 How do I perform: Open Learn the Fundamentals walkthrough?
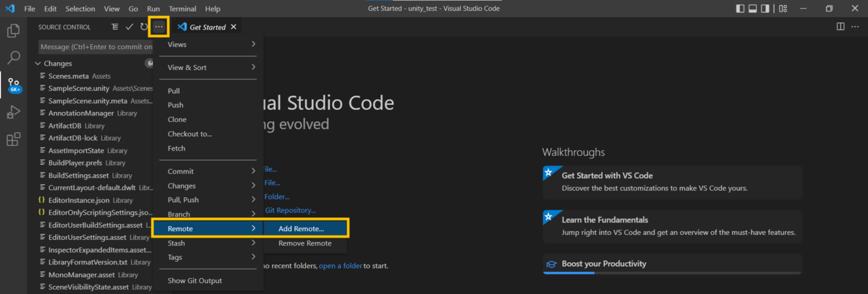point(672,226)
